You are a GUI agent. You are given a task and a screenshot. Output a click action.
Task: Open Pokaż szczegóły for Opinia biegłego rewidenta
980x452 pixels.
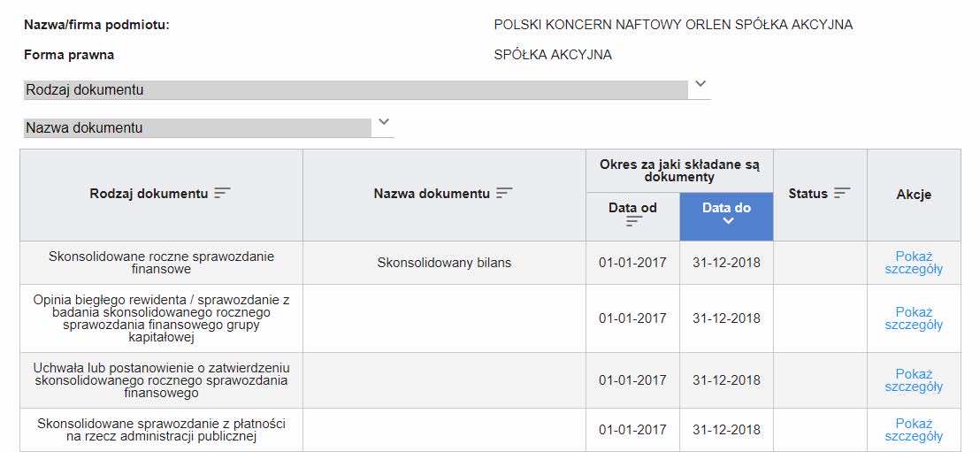pos(914,318)
